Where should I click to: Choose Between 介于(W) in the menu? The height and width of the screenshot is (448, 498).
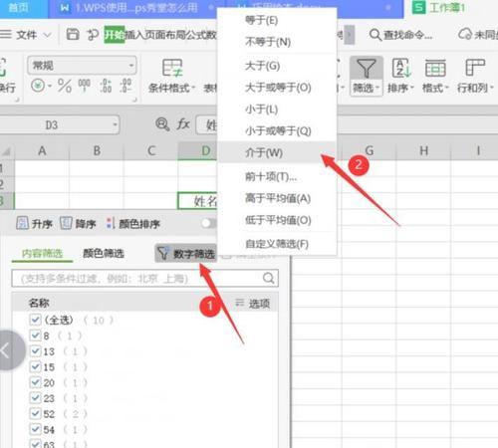coord(277,152)
